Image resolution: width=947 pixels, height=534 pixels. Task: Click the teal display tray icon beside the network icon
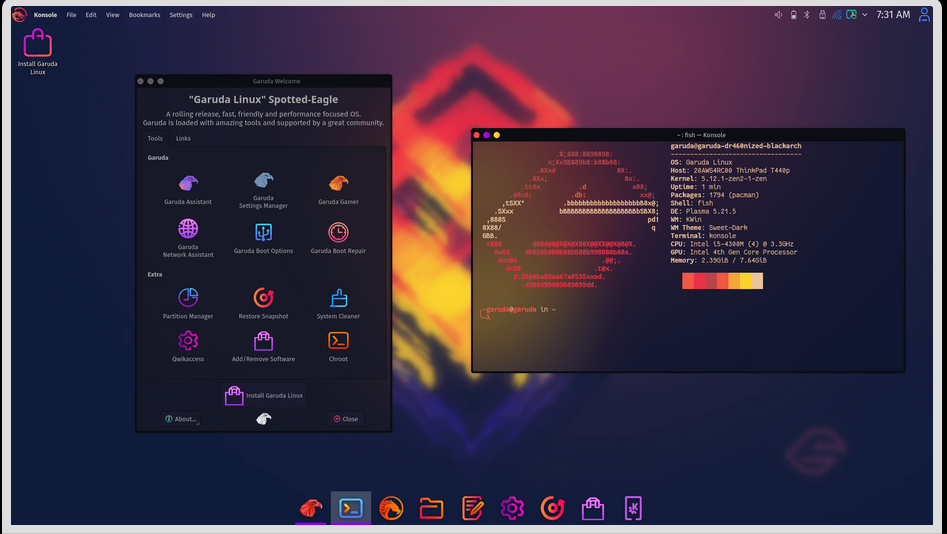click(852, 14)
